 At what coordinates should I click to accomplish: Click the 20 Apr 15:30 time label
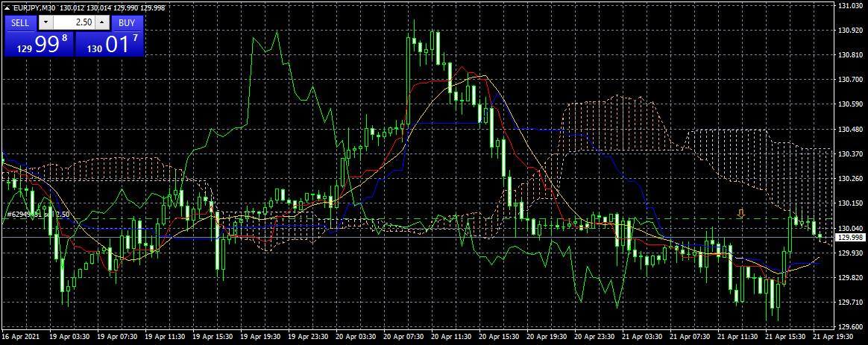coord(500,337)
